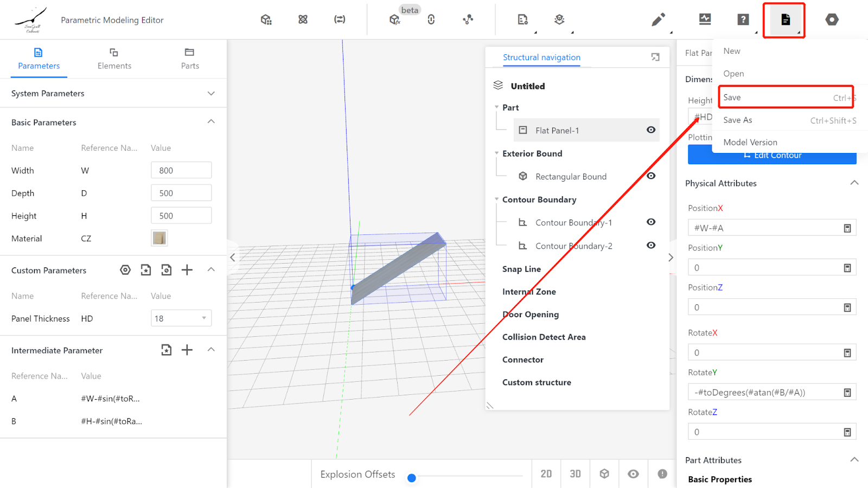Open formula editor for PositionX field
This screenshot has height=488, width=868.
pos(847,228)
